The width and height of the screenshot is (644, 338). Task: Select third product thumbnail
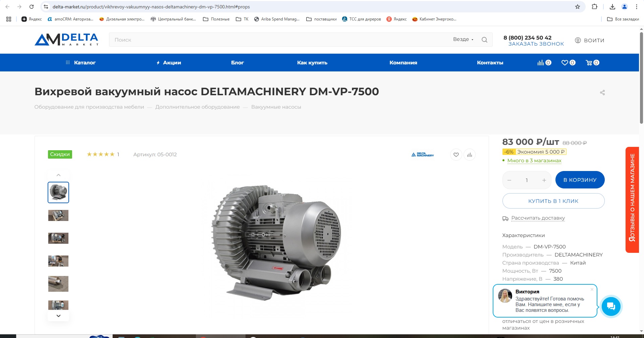[58, 238]
